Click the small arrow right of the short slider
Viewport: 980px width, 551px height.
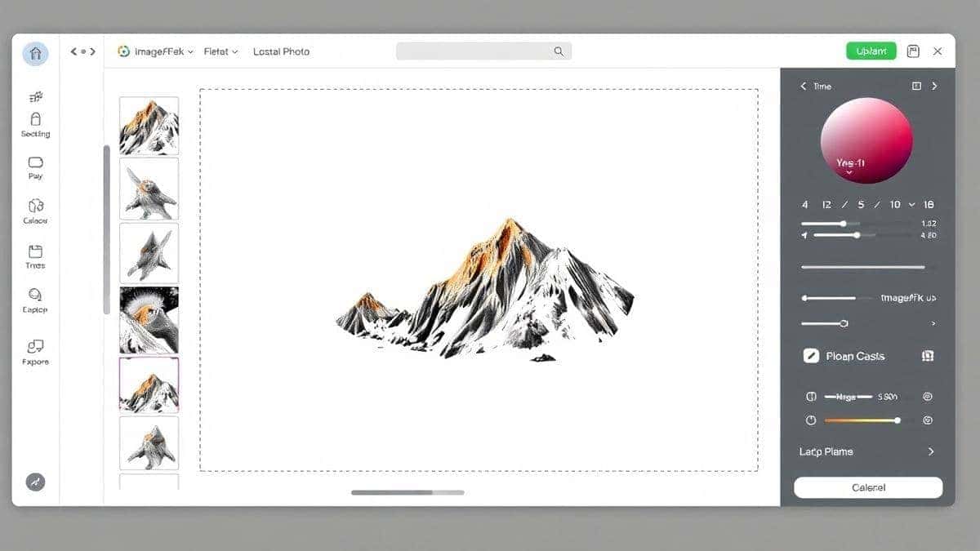coord(933,324)
